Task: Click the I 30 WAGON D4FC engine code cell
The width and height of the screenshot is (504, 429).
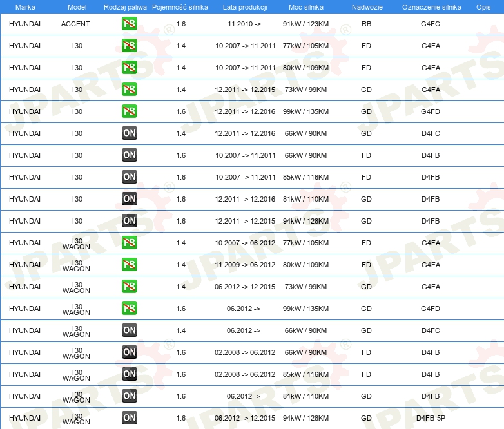Action: tap(431, 330)
